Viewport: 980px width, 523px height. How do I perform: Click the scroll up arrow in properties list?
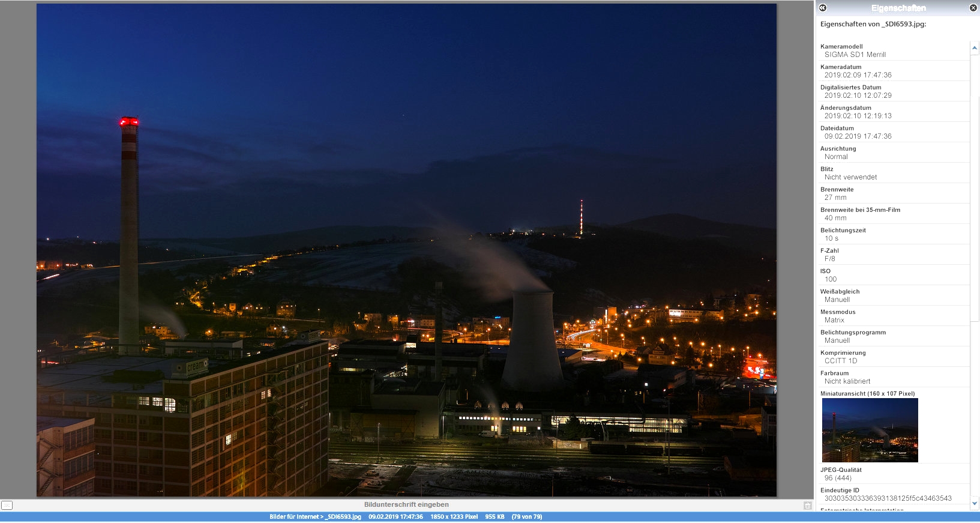(975, 47)
